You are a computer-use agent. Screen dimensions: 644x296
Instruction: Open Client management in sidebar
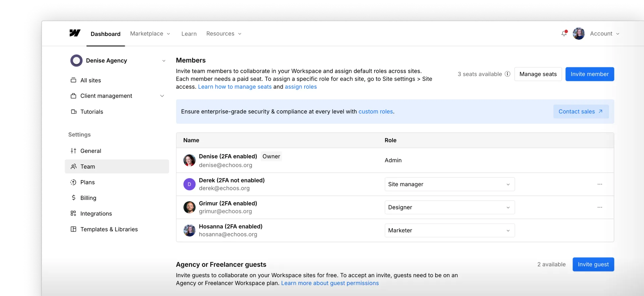coord(117,96)
